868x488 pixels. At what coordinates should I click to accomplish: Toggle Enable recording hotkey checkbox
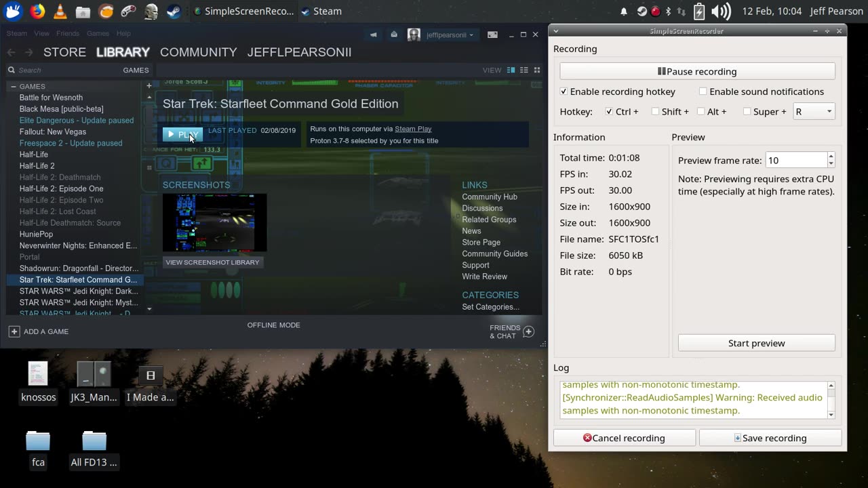(564, 91)
